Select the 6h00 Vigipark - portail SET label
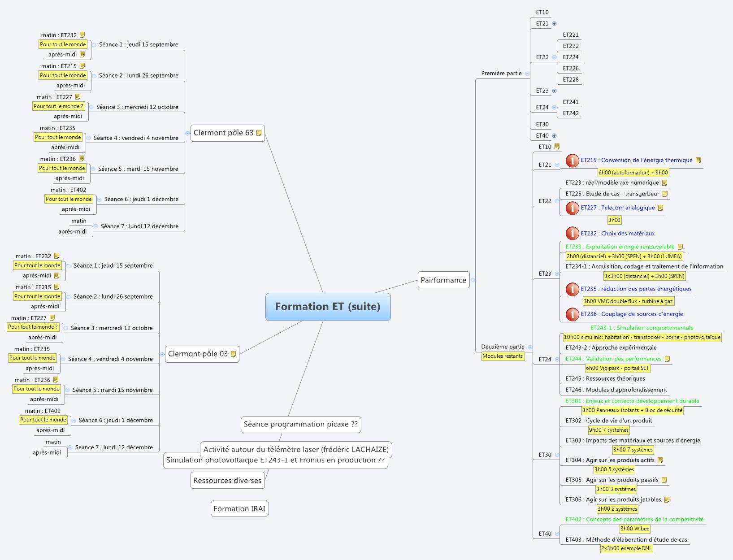This screenshot has height=560, width=733. [617, 369]
